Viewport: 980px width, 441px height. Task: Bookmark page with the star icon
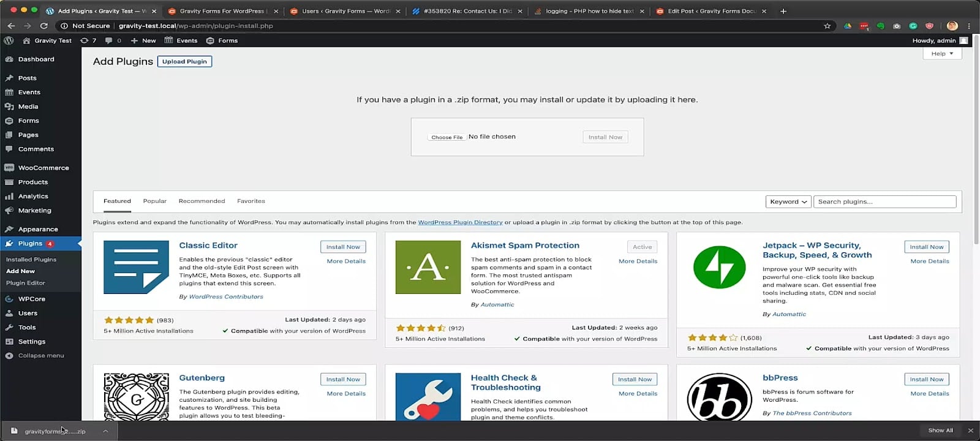[x=827, y=26]
